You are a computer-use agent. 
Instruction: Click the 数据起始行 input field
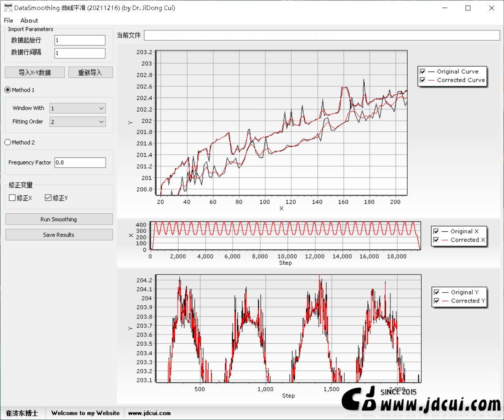point(80,40)
